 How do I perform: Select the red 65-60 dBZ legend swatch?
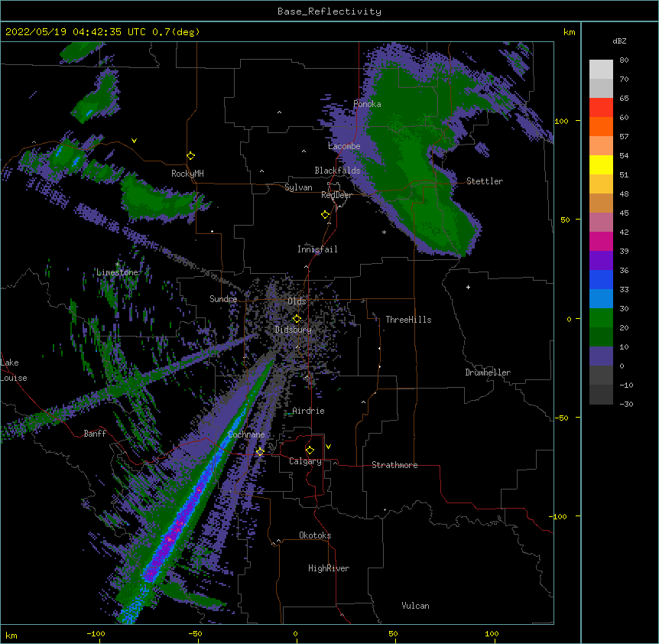[601, 108]
